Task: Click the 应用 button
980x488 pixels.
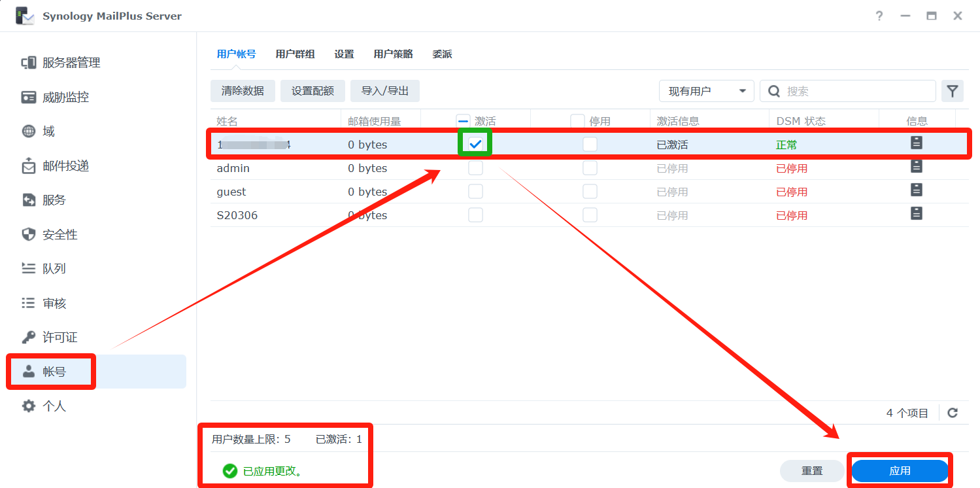Action: (900, 471)
